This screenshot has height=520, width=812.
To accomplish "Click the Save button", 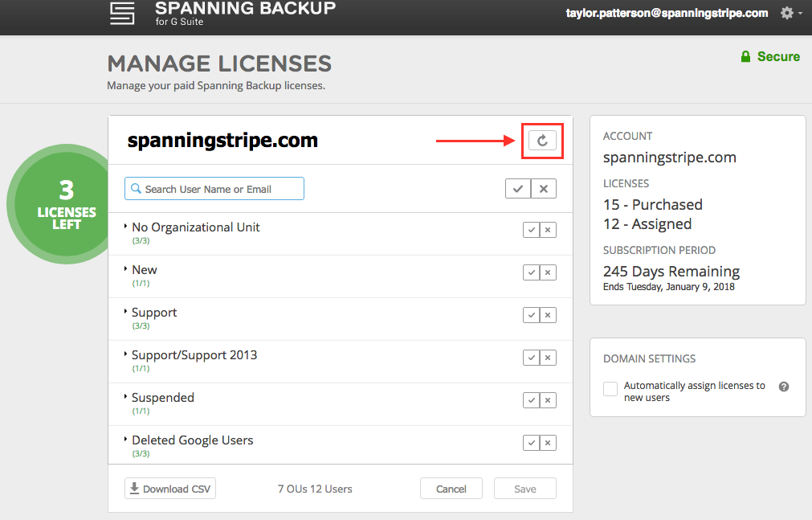I will pos(525,489).
